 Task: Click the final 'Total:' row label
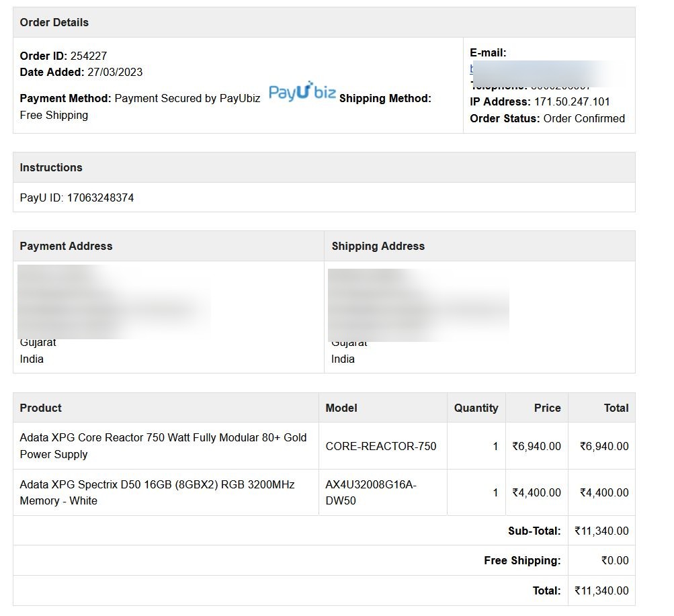pos(547,591)
